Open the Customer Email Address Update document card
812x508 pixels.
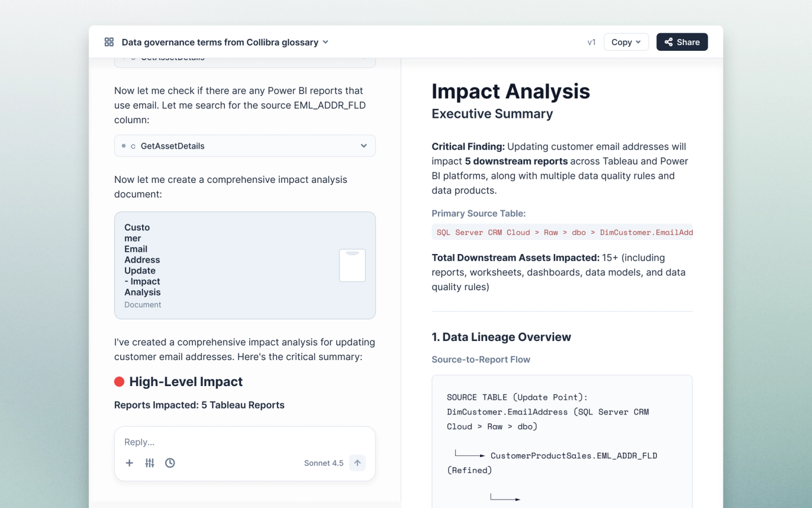(245, 265)
